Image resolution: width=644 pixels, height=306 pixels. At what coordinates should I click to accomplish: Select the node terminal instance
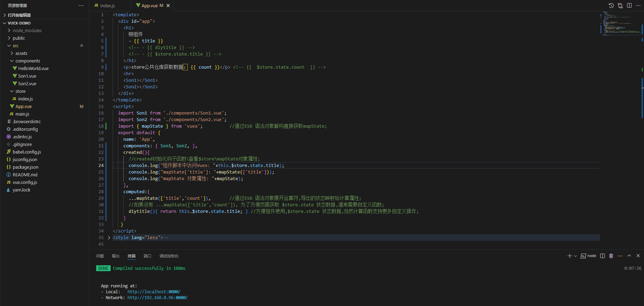click(x=589, y=256)
